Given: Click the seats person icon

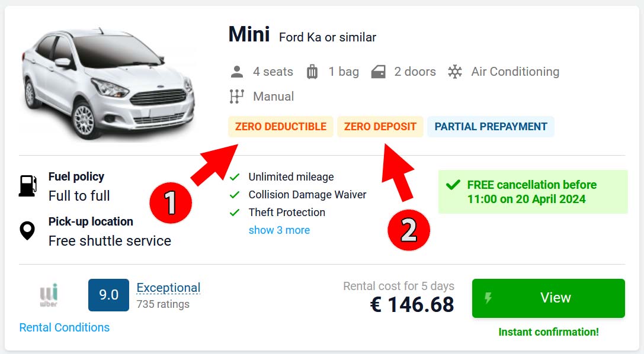Looking at the screenshot, I should pos(236,72).
